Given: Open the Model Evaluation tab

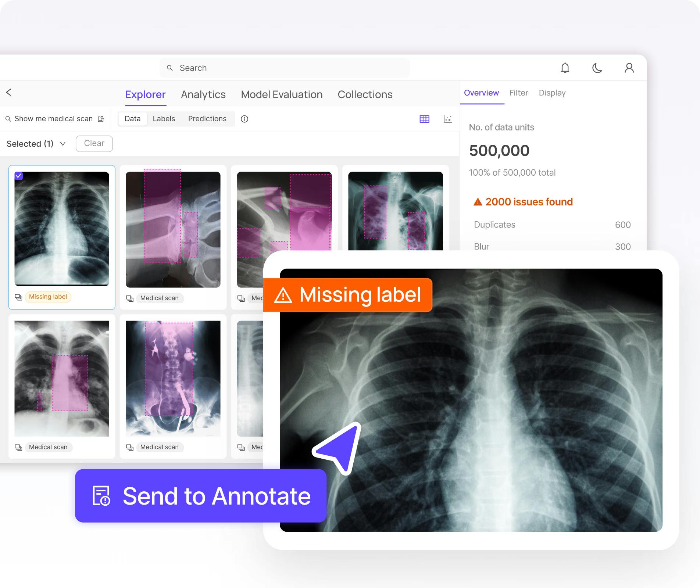Looking at the screenshot, I should [x=282, y=94].
